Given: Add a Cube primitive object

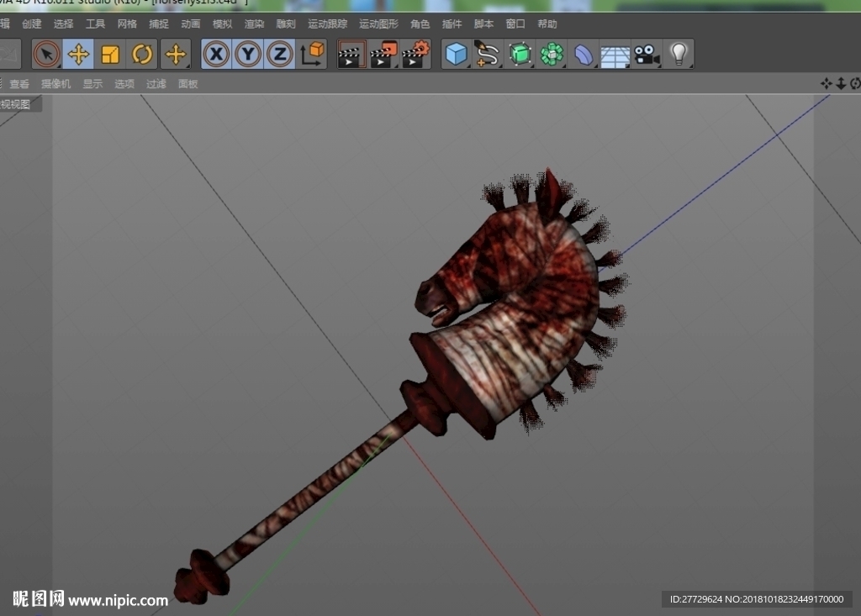Looking at the screenshot, I should [456, 55].
